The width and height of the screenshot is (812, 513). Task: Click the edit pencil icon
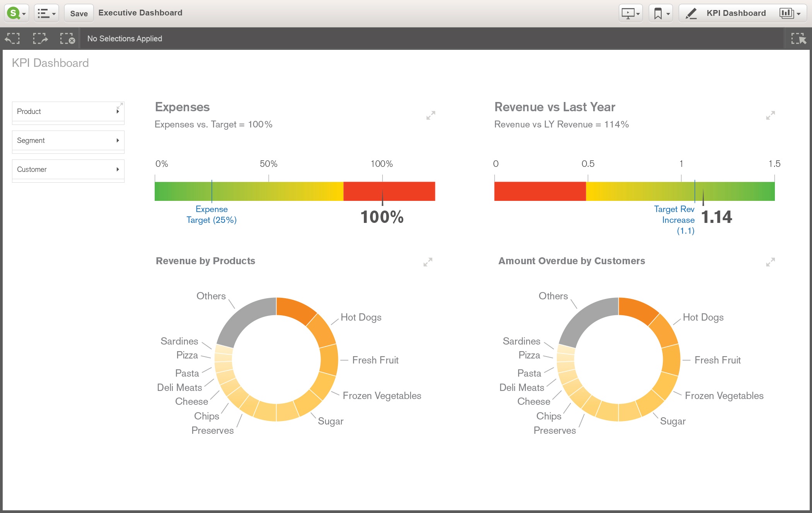point(691,13)
